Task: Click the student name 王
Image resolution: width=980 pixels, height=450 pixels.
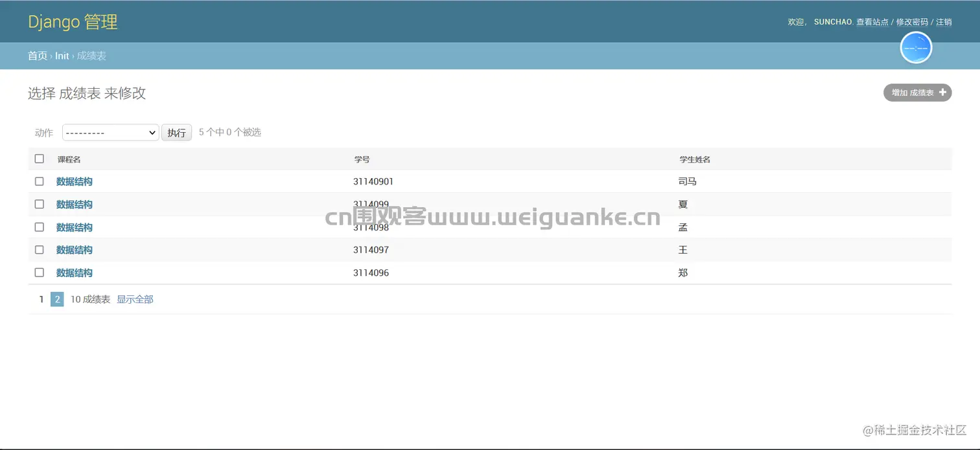Action: pyautogui.click(x=683, y=250)
